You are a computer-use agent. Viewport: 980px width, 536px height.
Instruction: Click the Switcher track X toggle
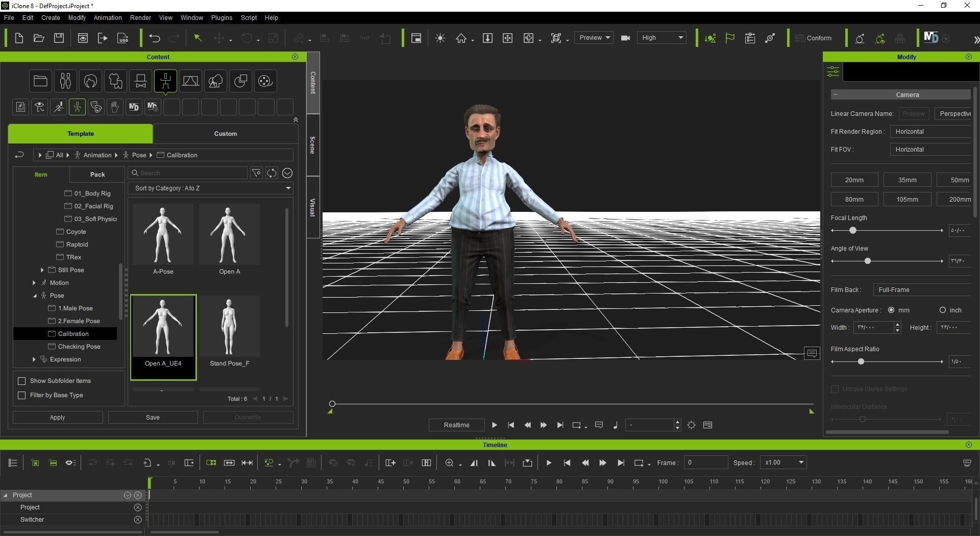(x=138, y=520)
